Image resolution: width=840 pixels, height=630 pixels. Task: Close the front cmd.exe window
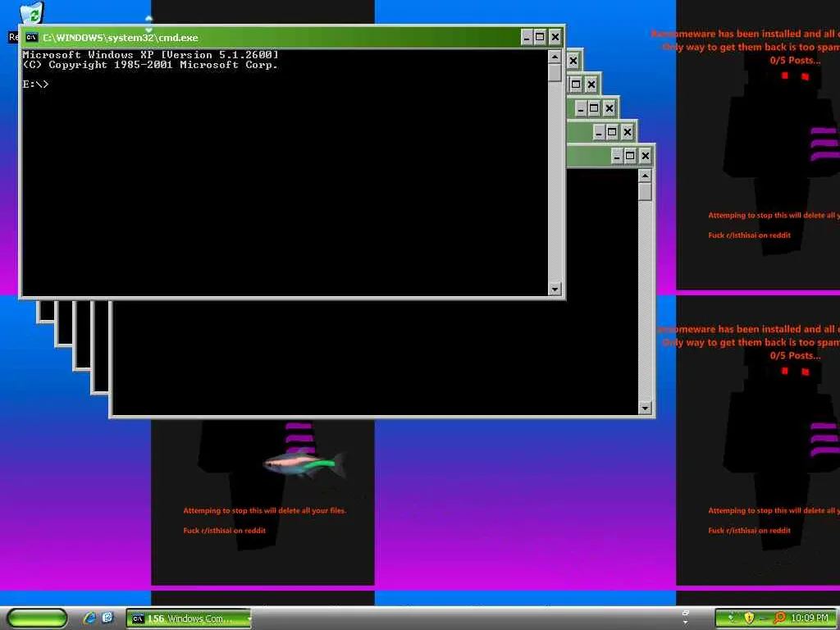(x=555, y=37)
